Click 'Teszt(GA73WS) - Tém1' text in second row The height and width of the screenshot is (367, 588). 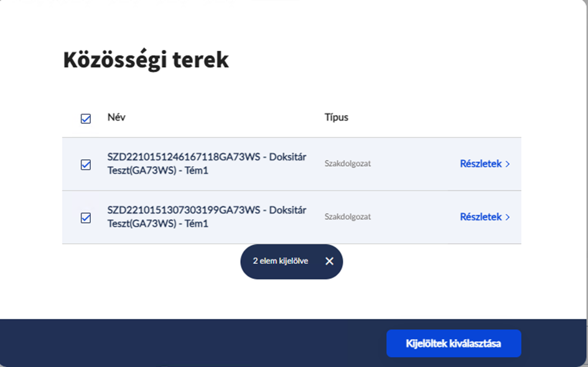coord(157,223)
